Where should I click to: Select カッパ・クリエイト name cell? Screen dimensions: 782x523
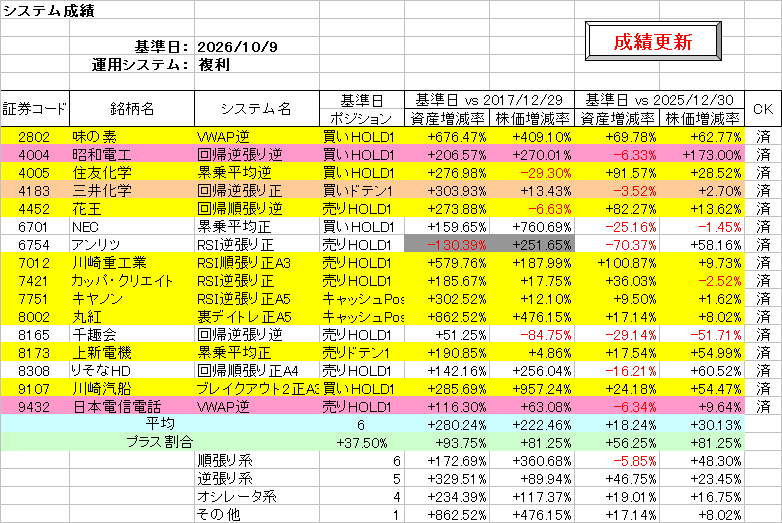tap(132, 281)
